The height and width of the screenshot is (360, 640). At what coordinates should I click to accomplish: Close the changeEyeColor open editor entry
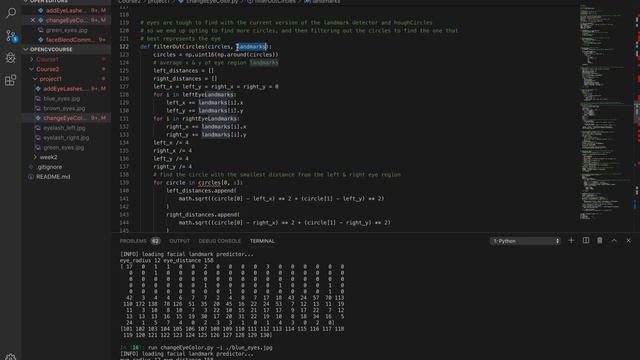coord(33,20)
